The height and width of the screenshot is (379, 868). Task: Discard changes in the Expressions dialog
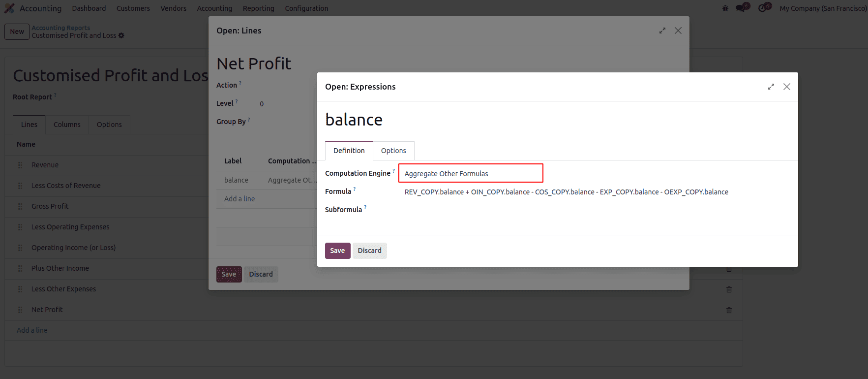tap(370, 251)
